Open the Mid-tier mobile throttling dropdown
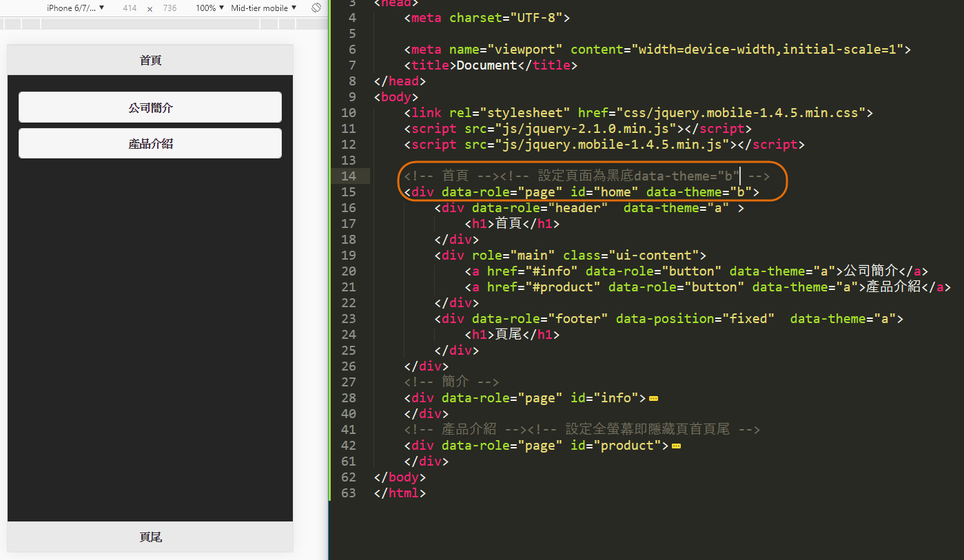This screenshot has height=560, width=964. [x=264, y=8]
